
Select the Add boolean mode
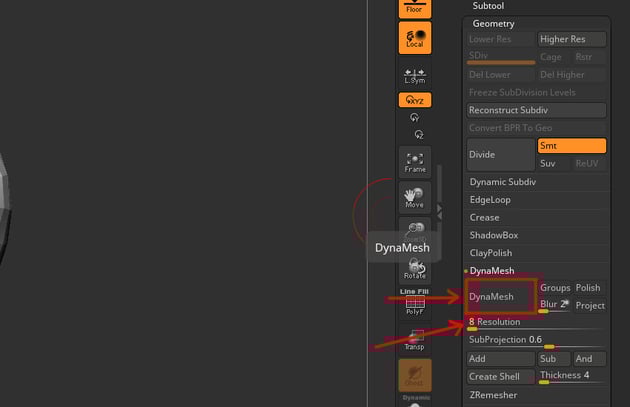pos(501,359)
